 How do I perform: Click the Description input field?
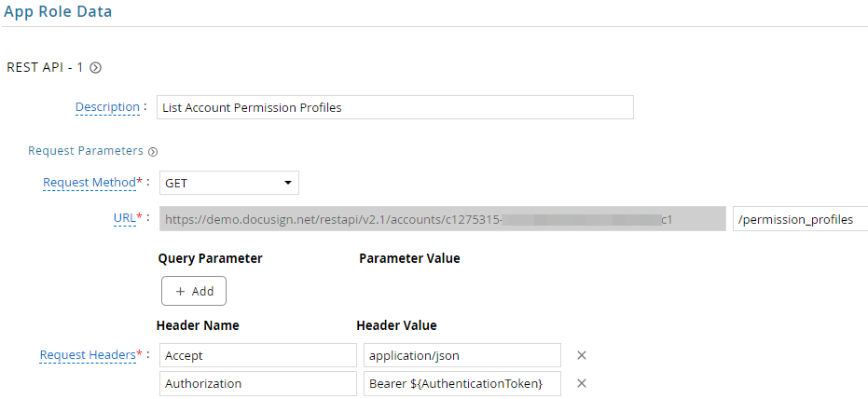tap(395, 107)
